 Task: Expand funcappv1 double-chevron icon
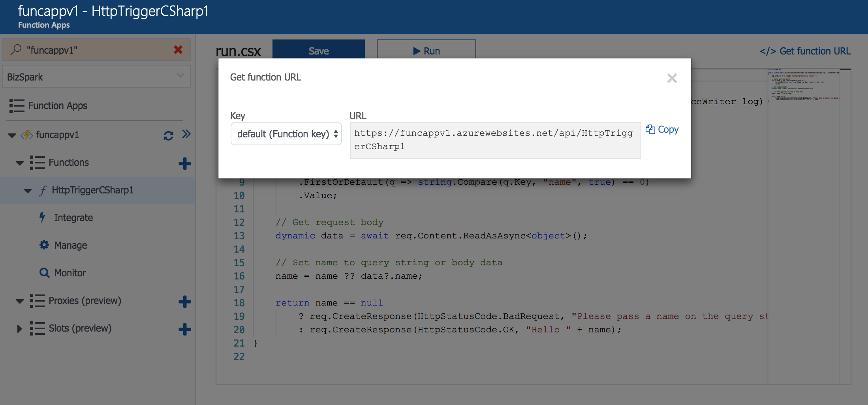coord(186,134)
